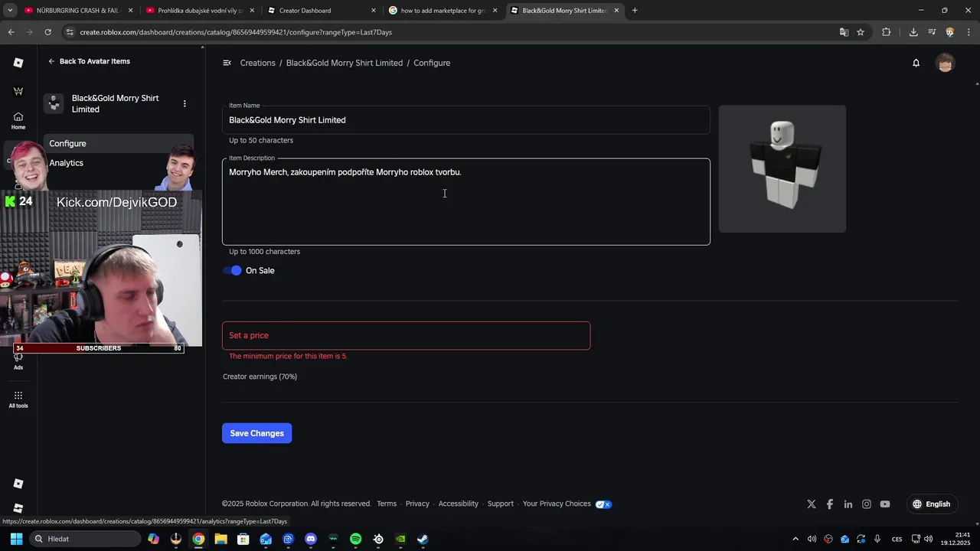Click the shirt avatar preview thumbnail

(782, 168)
